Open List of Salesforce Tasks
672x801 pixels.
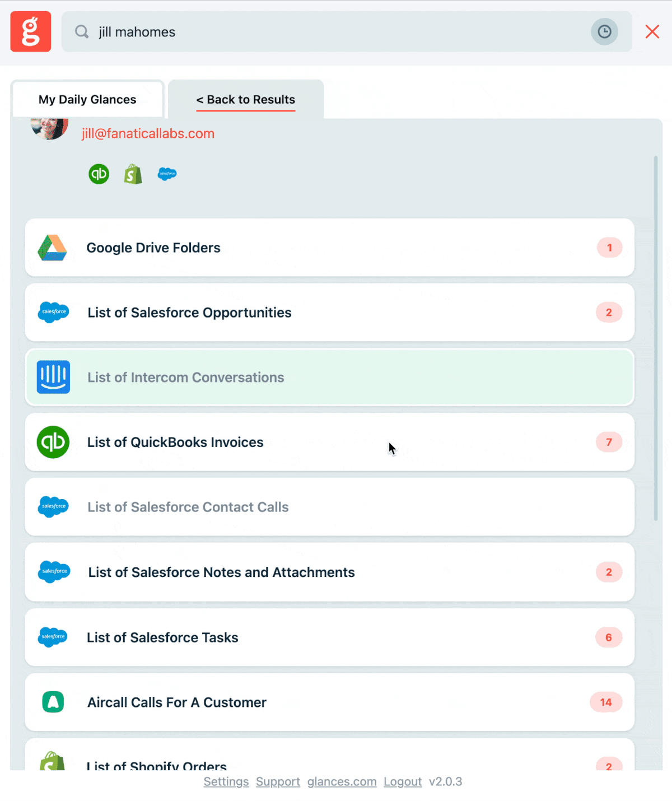(329, 637)
